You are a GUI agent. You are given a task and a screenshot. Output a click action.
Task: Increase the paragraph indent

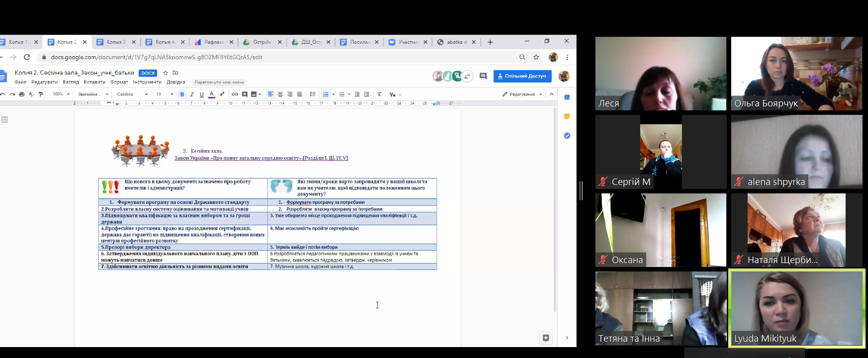tap(367, 94)
